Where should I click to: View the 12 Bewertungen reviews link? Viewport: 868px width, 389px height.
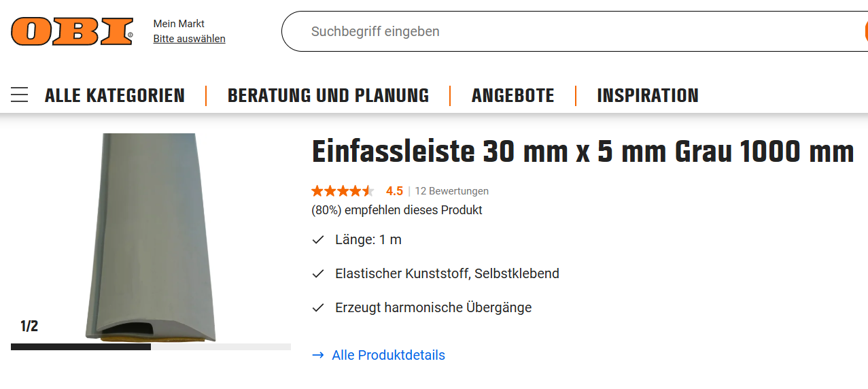[451, 191]
